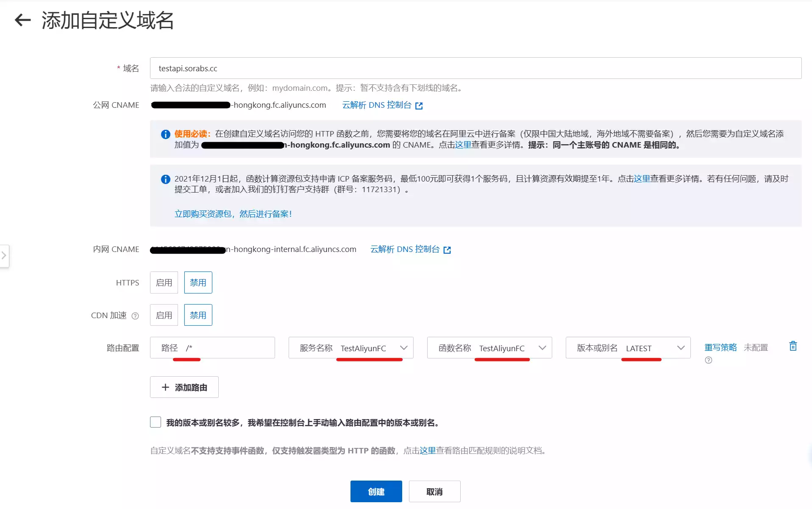Open the 版本或别名 LATEST dropdown

click(x=628, y=348)
